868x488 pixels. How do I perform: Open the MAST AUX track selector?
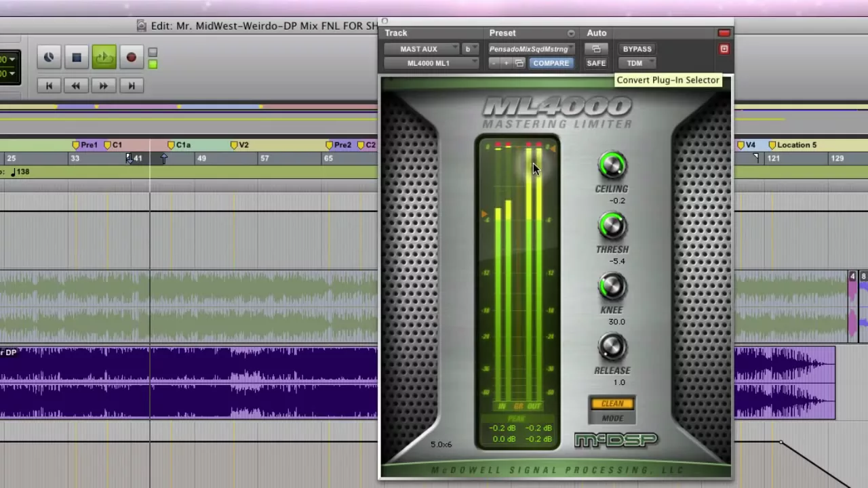(422, 49)
